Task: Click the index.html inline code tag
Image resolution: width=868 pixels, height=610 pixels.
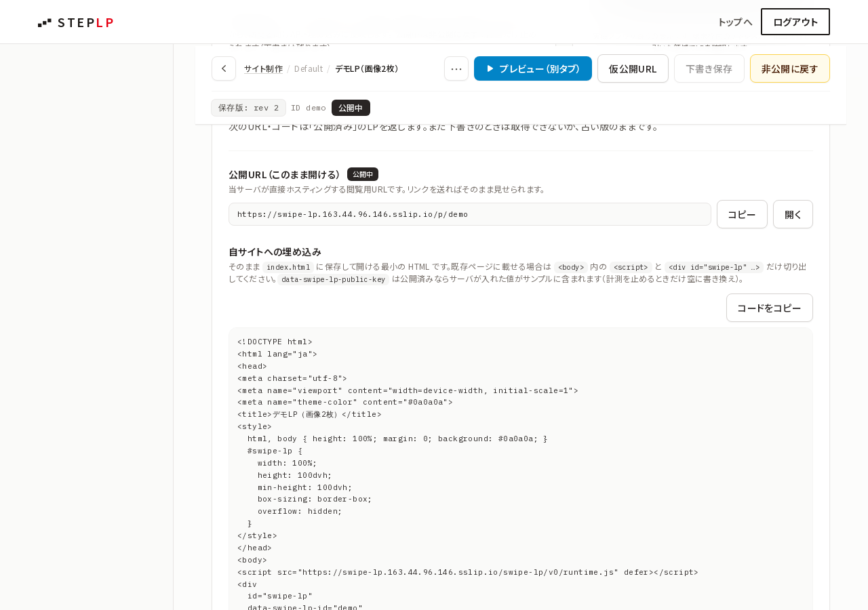Action: (x=288, y=267)
